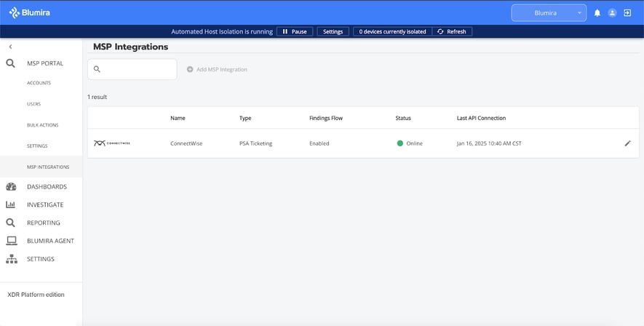Click the logout icon

[x=627, y=13]
